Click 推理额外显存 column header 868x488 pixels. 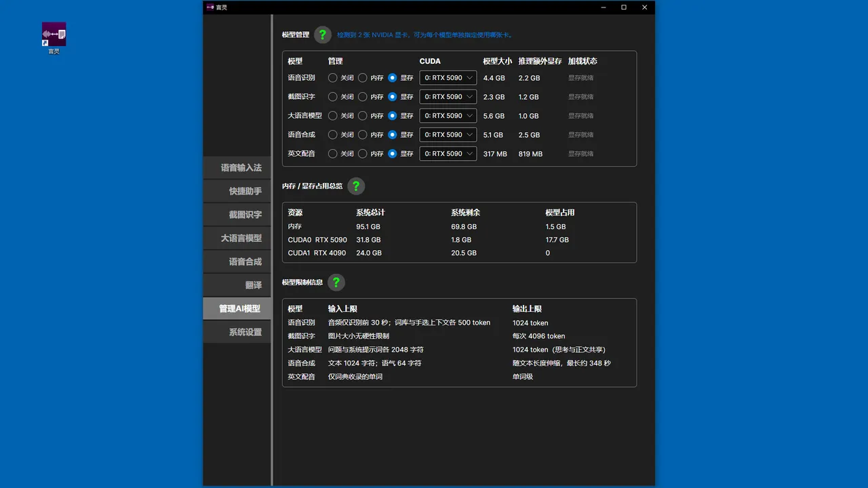(x=540, y=61)
